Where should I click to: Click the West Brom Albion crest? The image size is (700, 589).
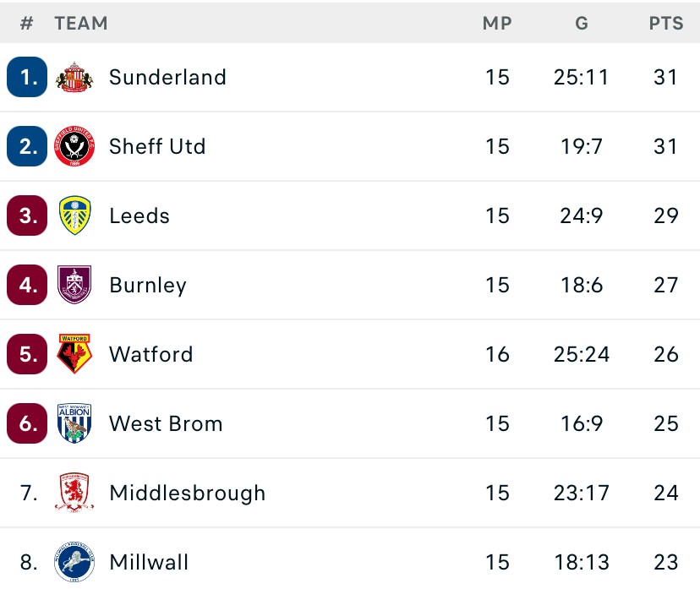(x=74, y=423)
